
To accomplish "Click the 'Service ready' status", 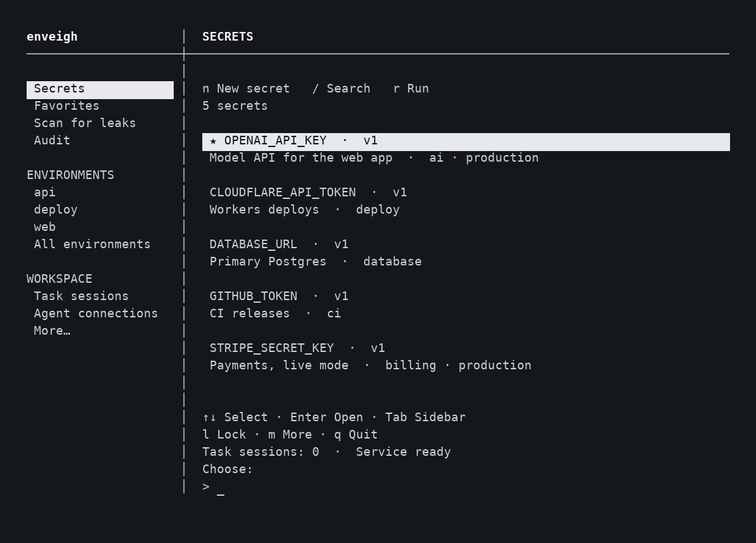I will point(403,452).
